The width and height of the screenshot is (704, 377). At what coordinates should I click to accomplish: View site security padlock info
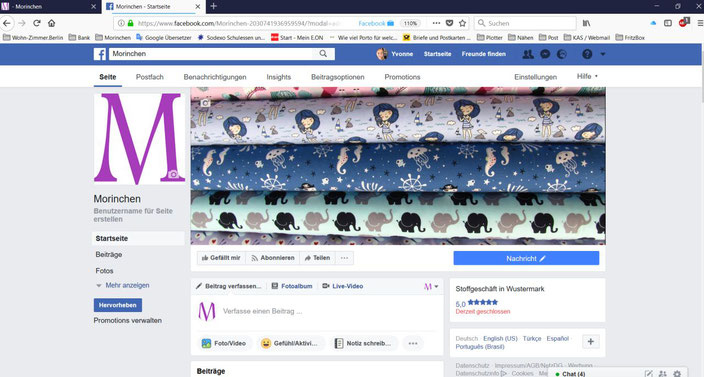pos(131,23)
